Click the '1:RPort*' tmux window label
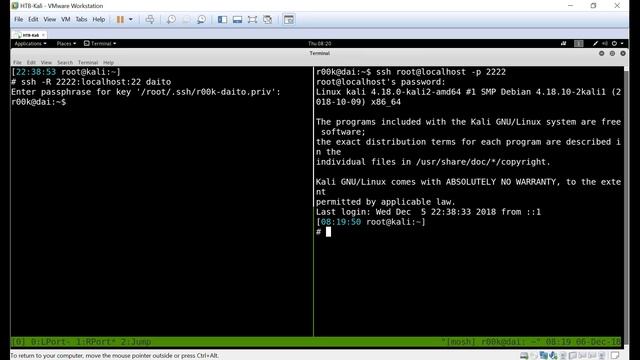Image resolution: width=640 pixels, height=360 pixels. (x=96, y=342)
